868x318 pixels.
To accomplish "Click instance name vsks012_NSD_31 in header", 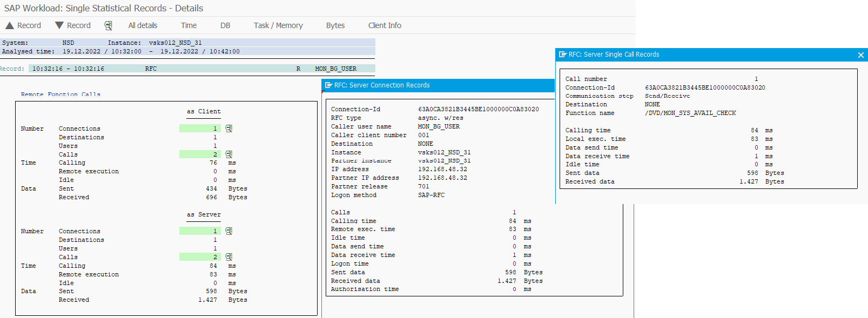I will 175,43.
